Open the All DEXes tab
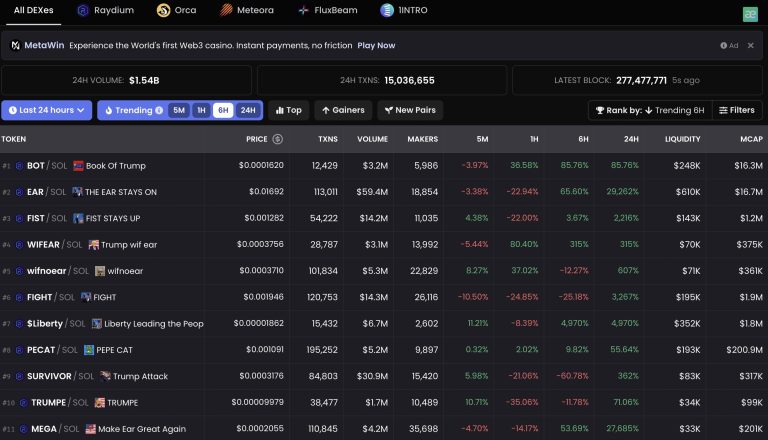Screen dimensions: 768x440 [33, 10]
